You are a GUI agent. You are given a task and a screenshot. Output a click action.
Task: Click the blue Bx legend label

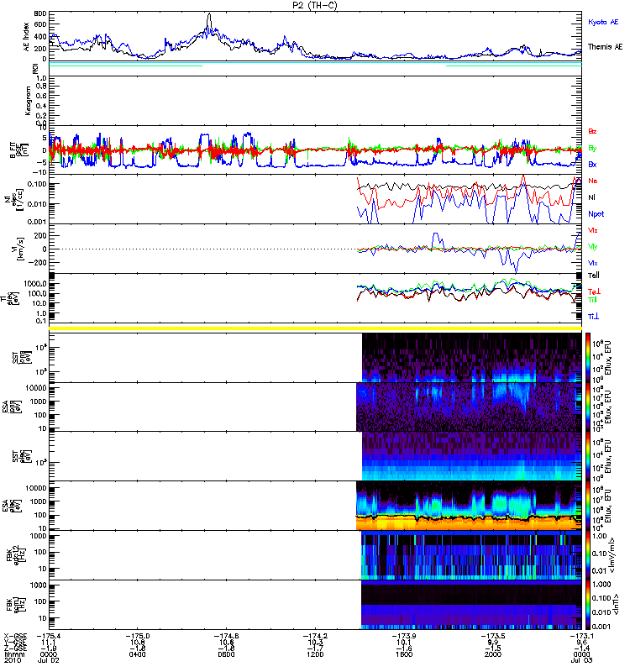592,165
